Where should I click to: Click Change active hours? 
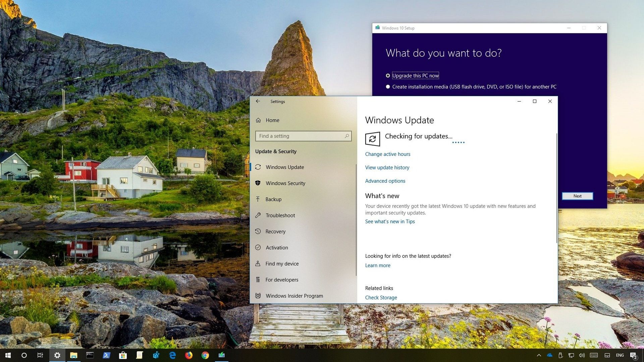point(388,154)
